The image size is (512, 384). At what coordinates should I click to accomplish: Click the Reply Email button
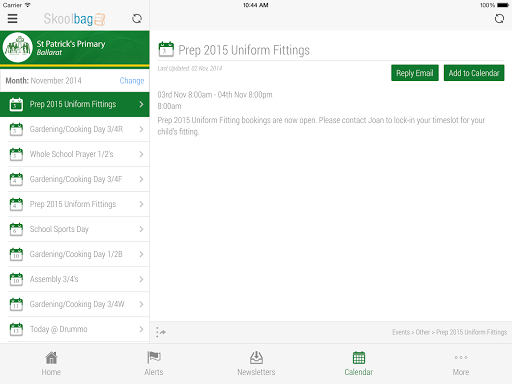pos(415,73)
